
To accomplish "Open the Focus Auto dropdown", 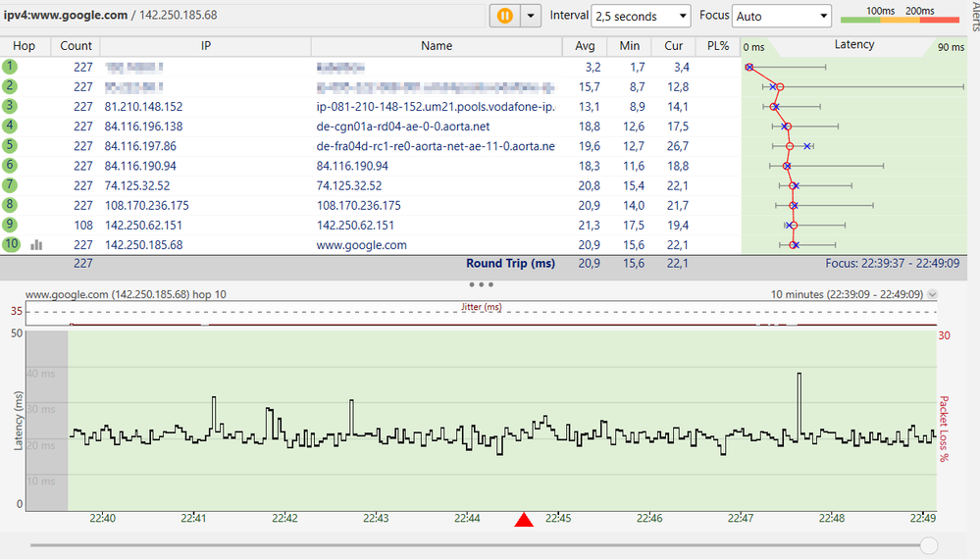I will click(x=782, y=16).
